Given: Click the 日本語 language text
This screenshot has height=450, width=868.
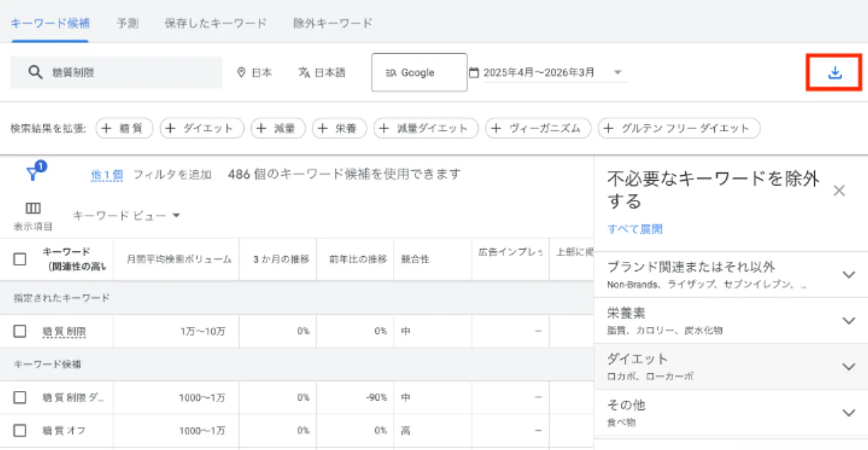Looking at the screenshot, I should pyautogui.click(x=330, y=72).
